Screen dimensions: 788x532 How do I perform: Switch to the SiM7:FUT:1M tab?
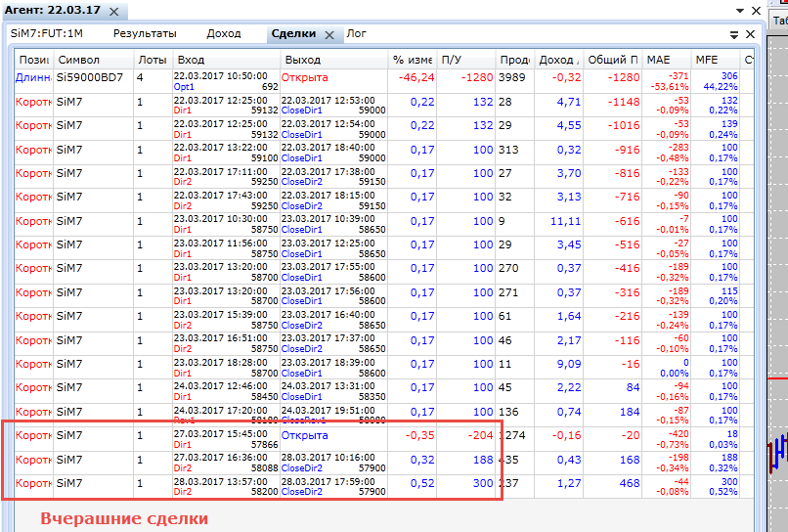(x=47, y=33)
